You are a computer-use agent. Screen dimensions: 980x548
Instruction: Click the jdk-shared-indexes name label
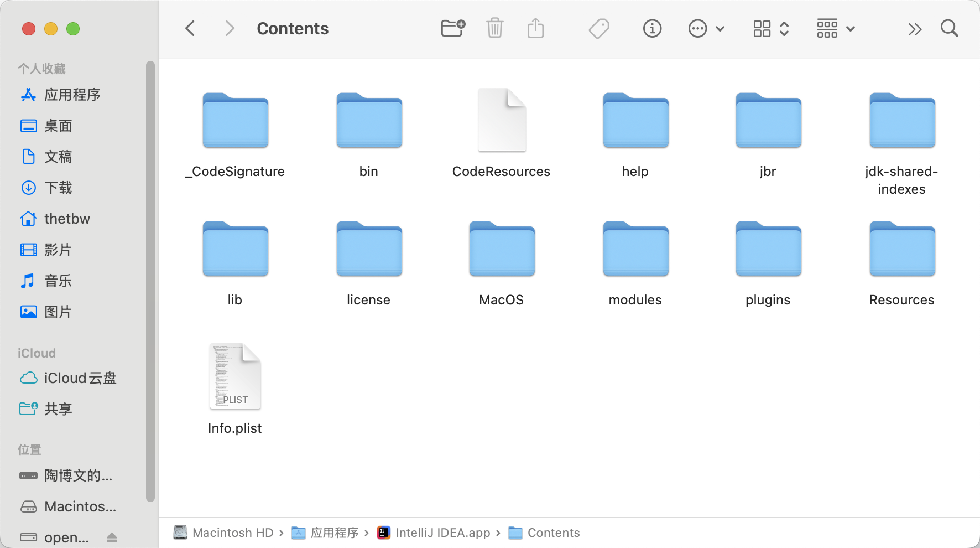(x=902, y=180)
